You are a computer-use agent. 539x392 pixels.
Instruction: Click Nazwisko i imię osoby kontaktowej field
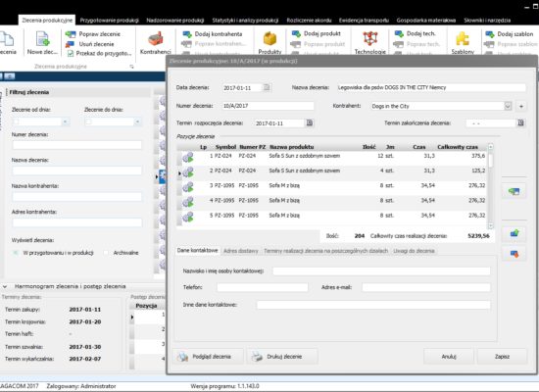(x=381, y=270)
